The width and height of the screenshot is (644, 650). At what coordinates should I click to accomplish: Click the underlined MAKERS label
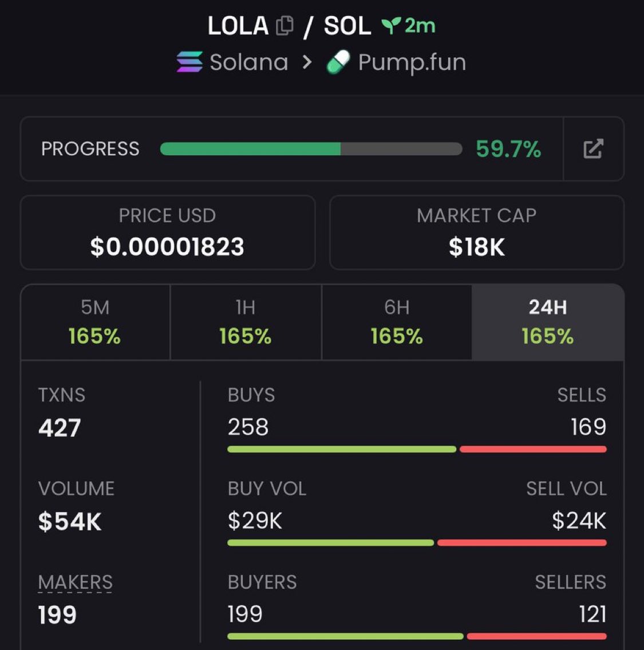tap(76, 582)
